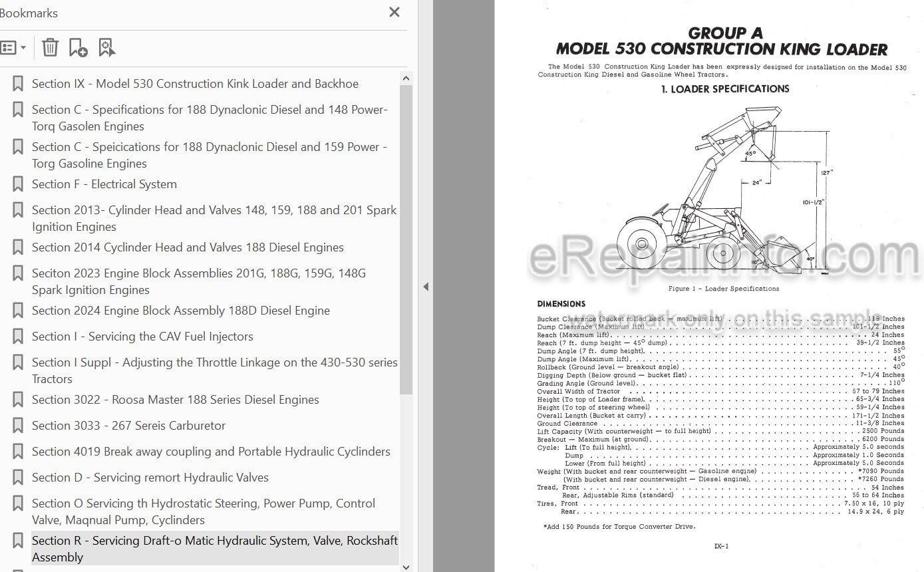Open Section C 148 Power-Torq bookmark
Viewport: 924px width, 572px height.
click(210, 118)
